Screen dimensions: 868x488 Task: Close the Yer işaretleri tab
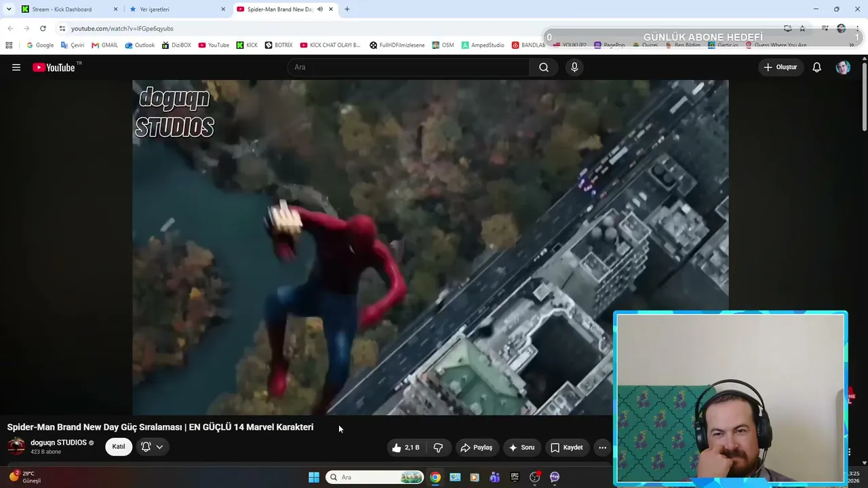(223, 9)
